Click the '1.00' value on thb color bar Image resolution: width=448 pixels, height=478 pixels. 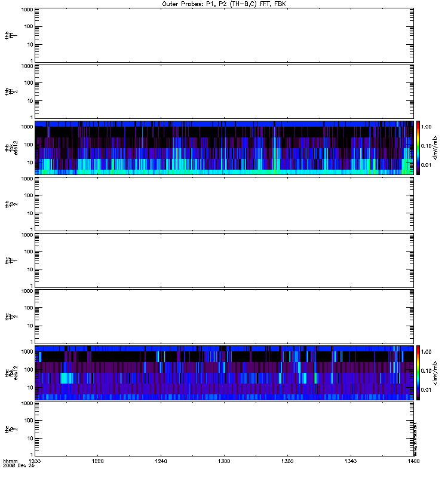[426, 127]
